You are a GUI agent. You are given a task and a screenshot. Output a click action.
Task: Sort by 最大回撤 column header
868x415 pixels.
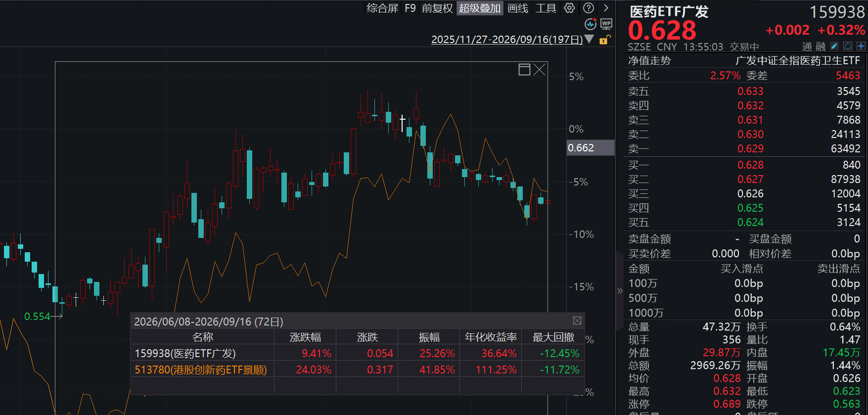point(553,337)
